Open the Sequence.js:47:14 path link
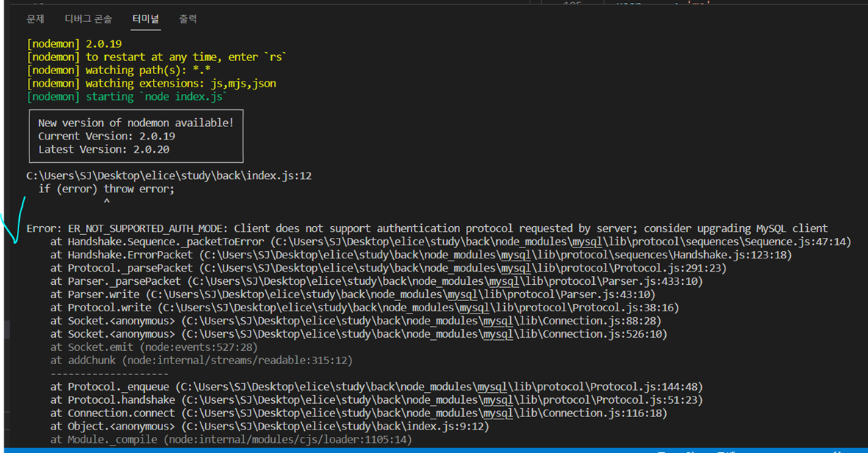The width and height of the screenshot is (868, 453). [561, 242]
